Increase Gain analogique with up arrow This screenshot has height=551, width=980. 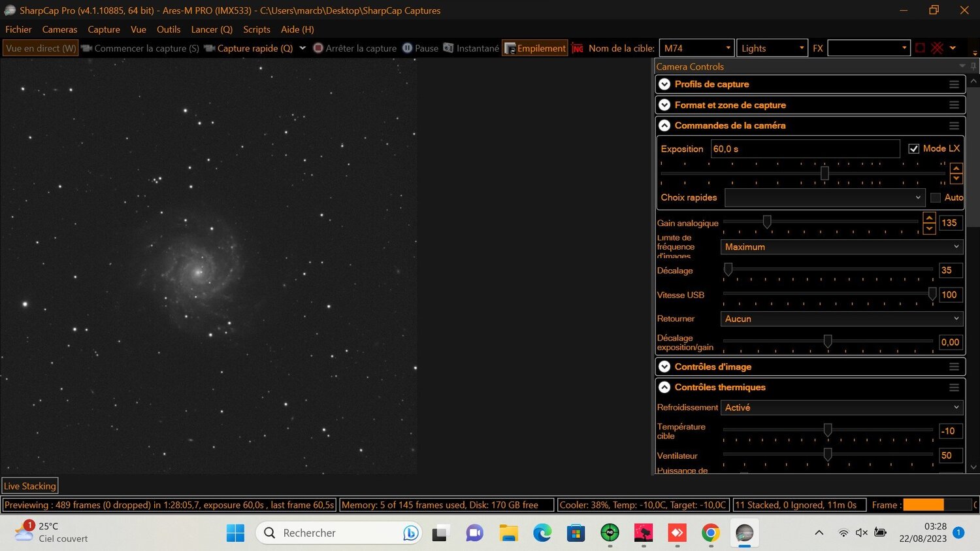pyautogui.click(x=929, y=218)
